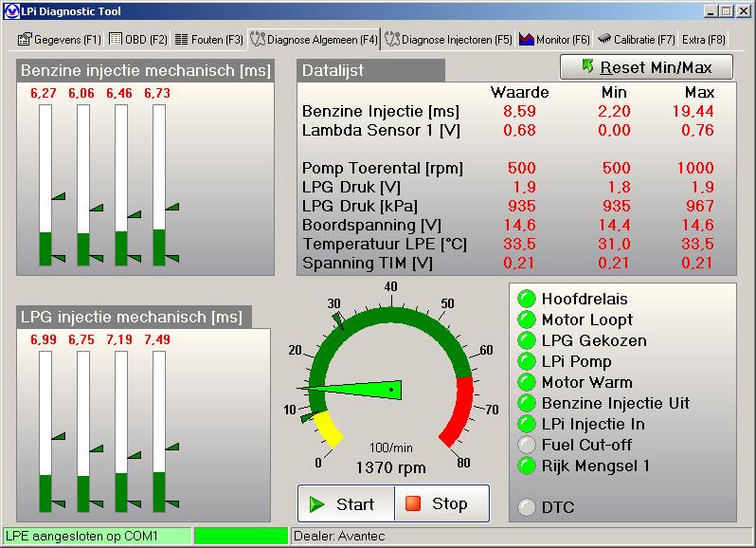Click the stethoscope icon on Diagnose Algemeen

point(258,39)
